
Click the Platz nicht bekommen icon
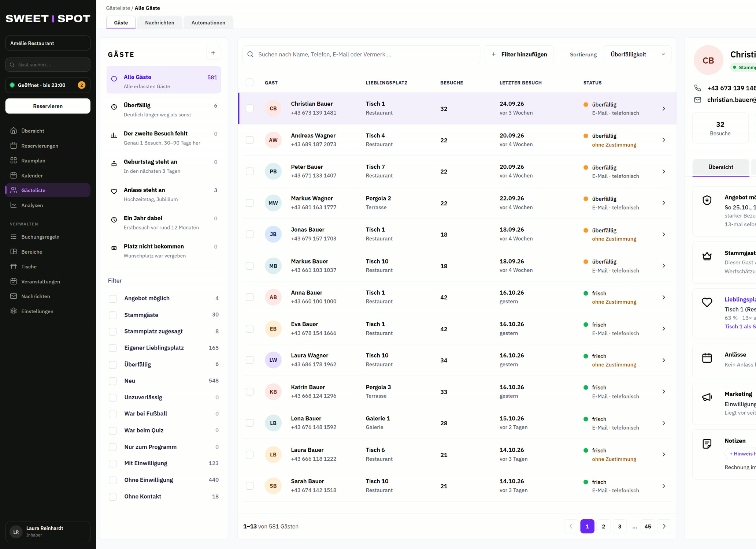tap(114, 248)
